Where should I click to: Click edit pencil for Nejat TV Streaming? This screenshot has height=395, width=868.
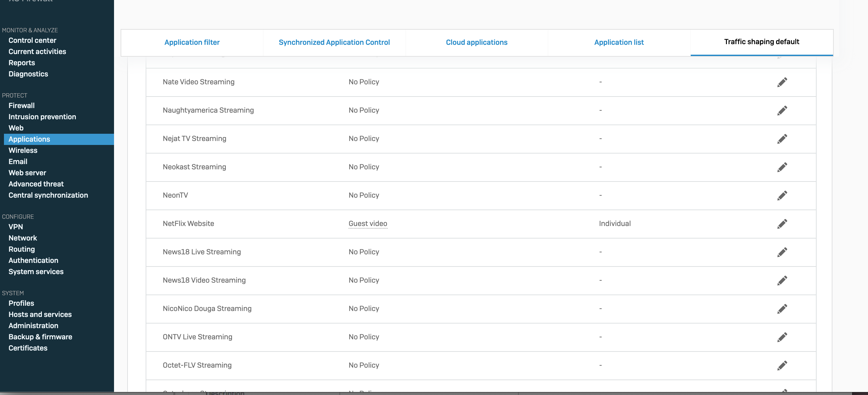coord(782,139)
